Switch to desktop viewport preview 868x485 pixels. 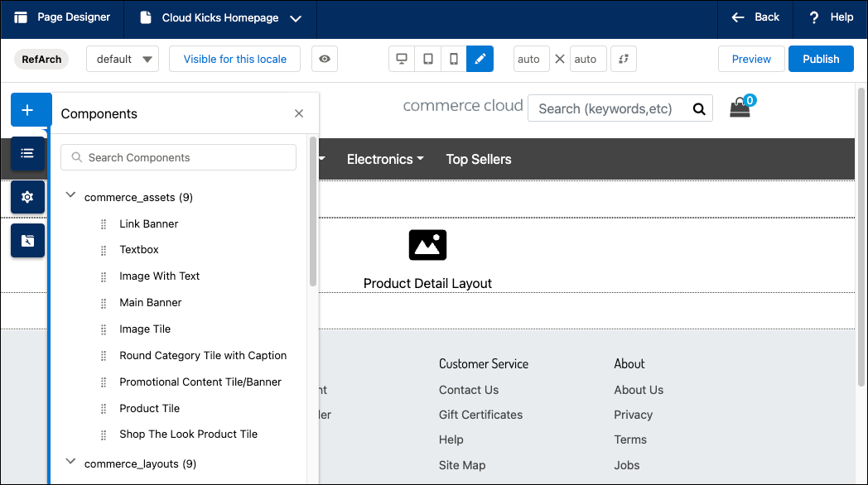coord(402,59)
